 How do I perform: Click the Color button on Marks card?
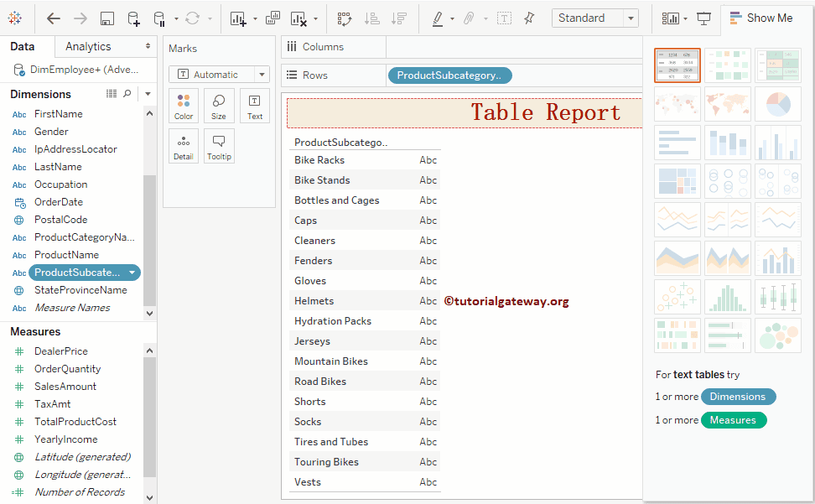click(184, 107)
